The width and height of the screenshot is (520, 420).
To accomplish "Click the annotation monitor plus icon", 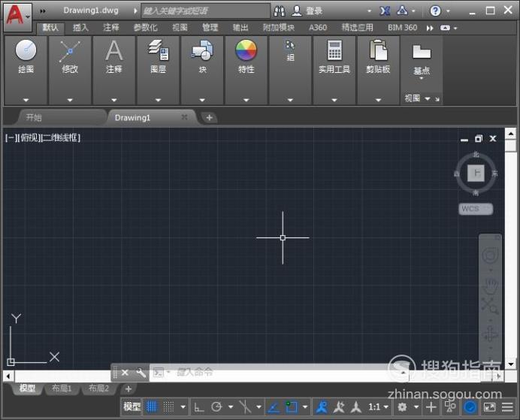I will 431,407.
